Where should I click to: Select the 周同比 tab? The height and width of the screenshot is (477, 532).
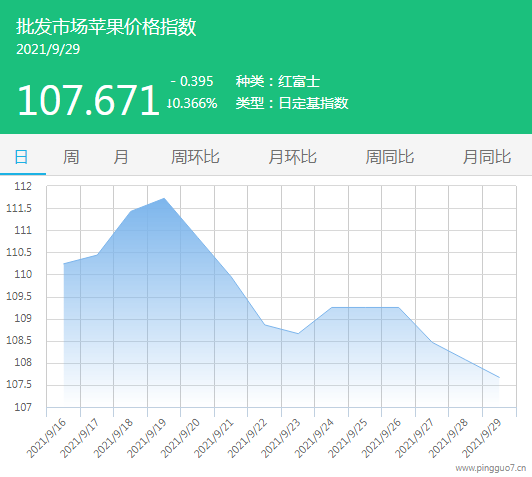(x=390, y=157)
